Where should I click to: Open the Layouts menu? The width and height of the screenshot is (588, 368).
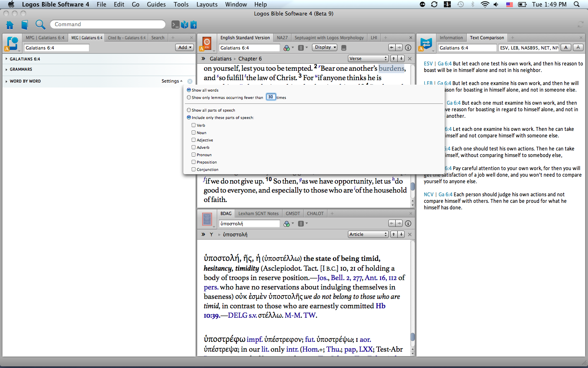click(207, 4)
